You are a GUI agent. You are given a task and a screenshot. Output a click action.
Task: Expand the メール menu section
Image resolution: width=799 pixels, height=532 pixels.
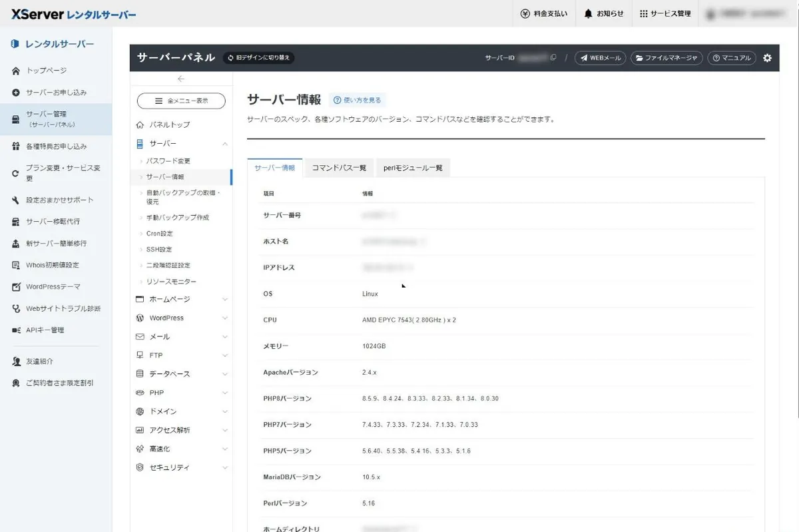pos(181,337)
